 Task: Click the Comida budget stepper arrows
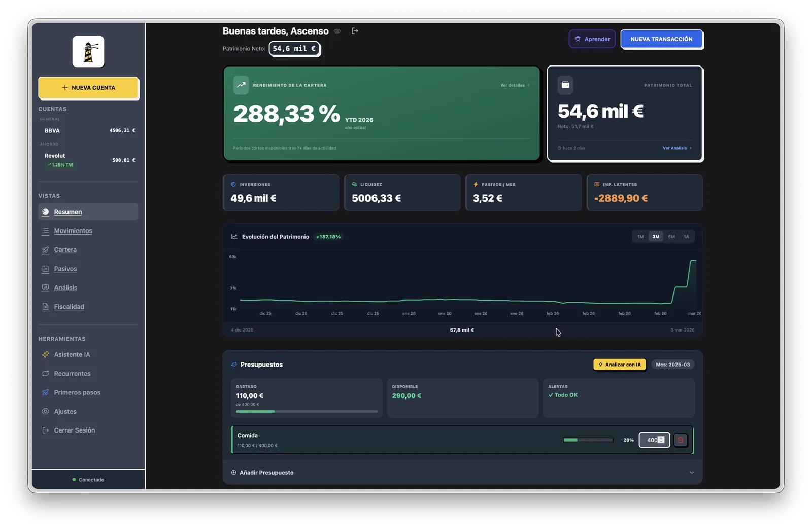click(661, 440)
